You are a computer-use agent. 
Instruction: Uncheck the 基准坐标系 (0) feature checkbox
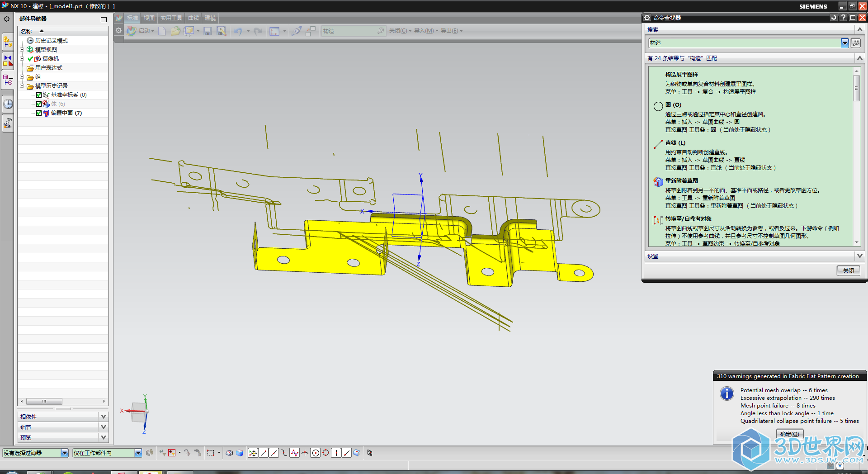click(39, 95)
